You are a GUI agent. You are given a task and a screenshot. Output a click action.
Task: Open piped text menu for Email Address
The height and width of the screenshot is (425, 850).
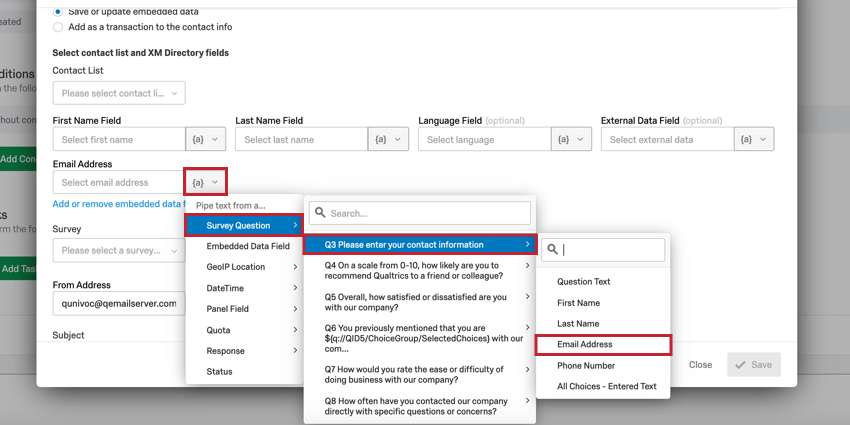click(x=205, y=182)
